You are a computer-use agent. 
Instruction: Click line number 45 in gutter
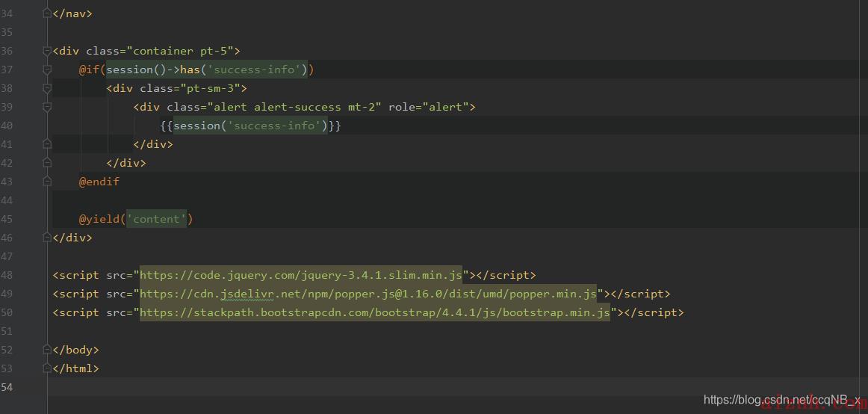(x=7, y=219)
